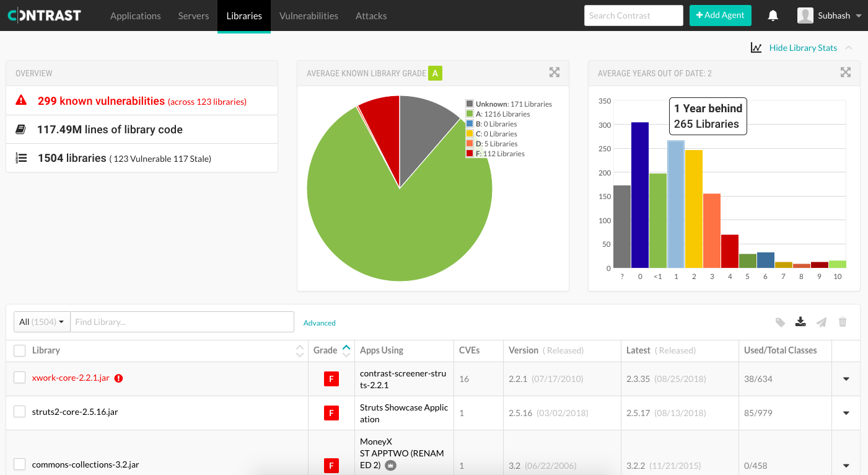This screenshot has height=475, width=868.
Task: Click the light blue 1-year bar in chart
Action: coord(676,205)
